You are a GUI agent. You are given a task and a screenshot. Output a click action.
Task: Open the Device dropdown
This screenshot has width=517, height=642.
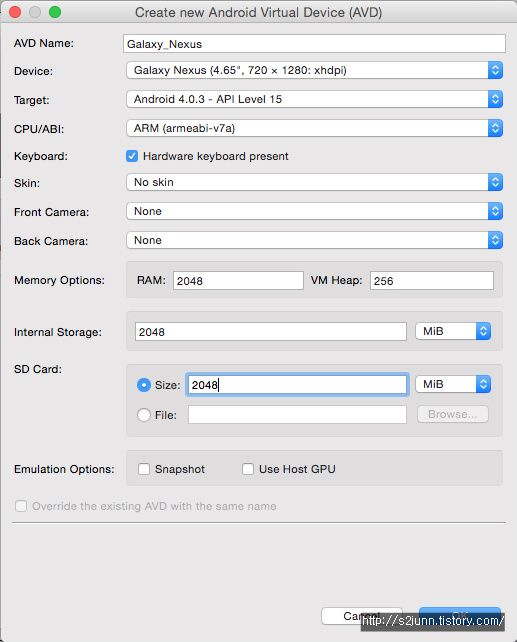[x=314, y=70]
